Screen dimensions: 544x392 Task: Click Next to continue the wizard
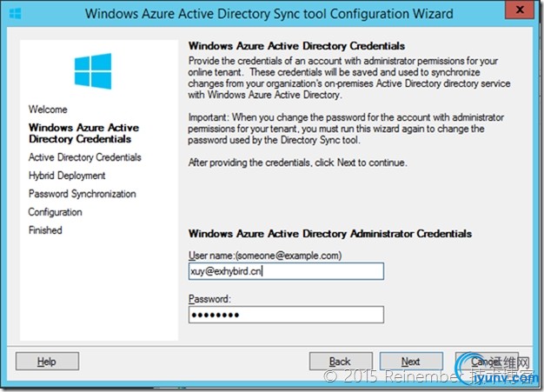(x=411, y=362)
